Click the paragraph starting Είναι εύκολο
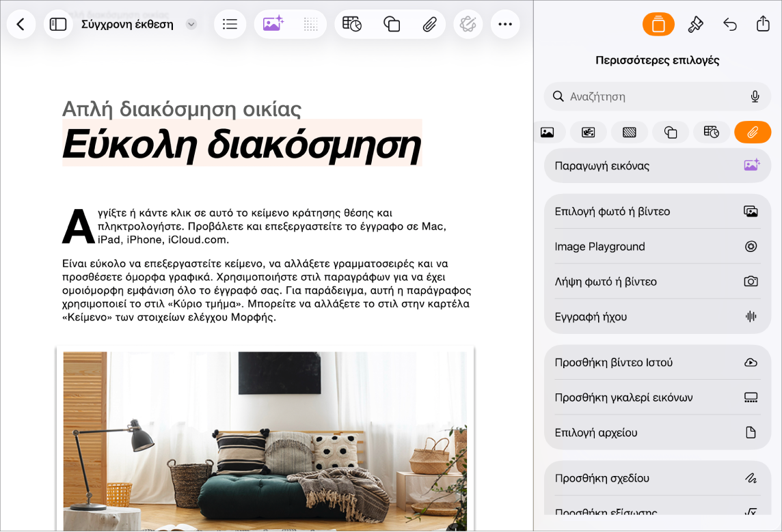The height and width of the screenshot is (532, 782). click(267, 290)
